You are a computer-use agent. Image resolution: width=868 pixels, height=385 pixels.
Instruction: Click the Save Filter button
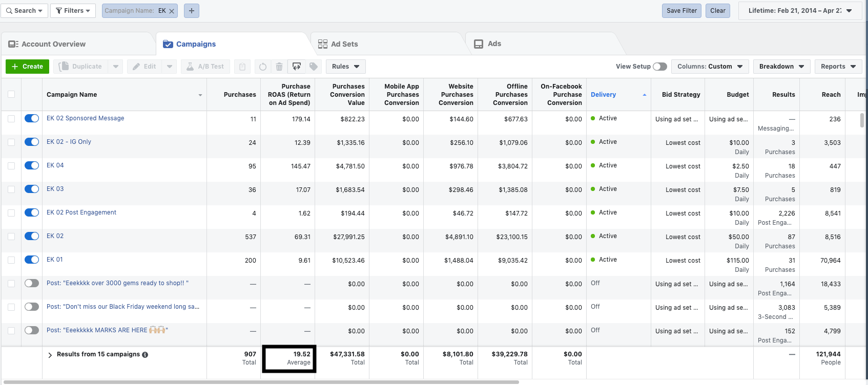pyautogui.click(x=681, y=11)
